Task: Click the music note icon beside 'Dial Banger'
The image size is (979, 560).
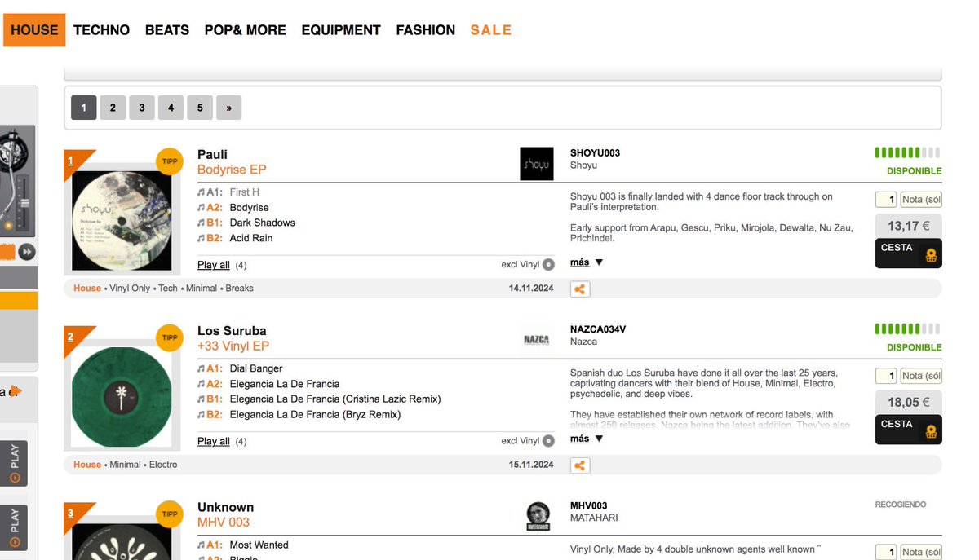Action: point(200,368)
